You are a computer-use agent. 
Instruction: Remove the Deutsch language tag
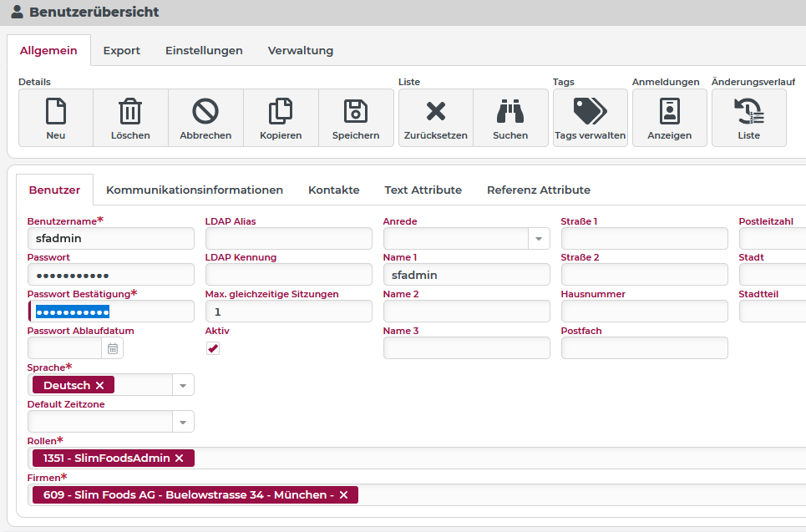pos(99,385)
